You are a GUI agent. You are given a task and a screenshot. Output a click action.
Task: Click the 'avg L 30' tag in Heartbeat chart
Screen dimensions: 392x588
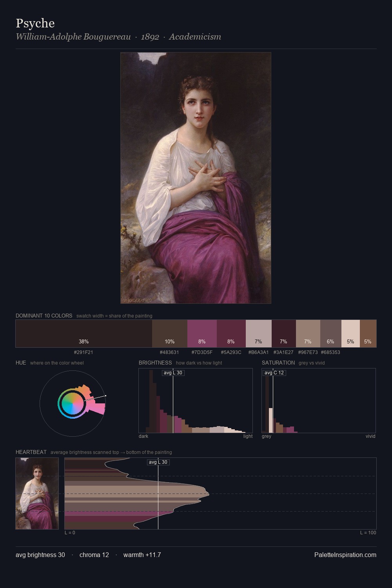pyautogui.click(x=158, y=462)
